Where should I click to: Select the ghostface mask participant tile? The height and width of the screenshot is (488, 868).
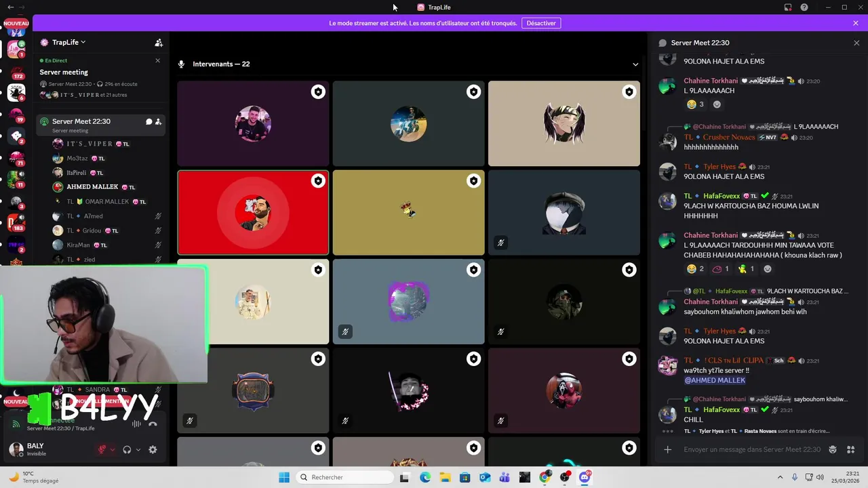coord(564,390)
